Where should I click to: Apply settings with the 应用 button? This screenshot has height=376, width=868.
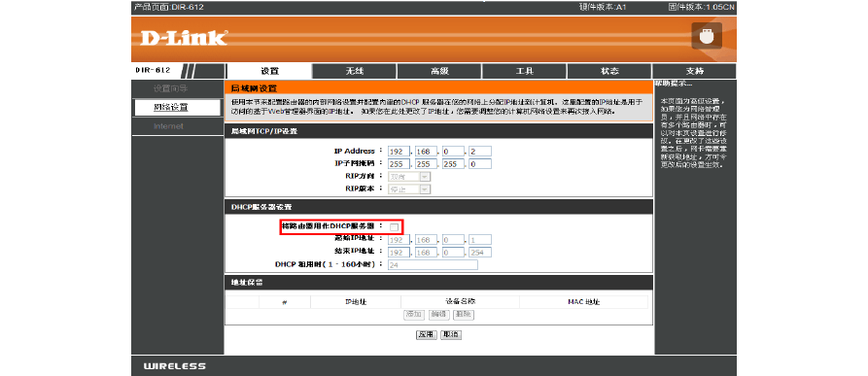click(427, 334)
